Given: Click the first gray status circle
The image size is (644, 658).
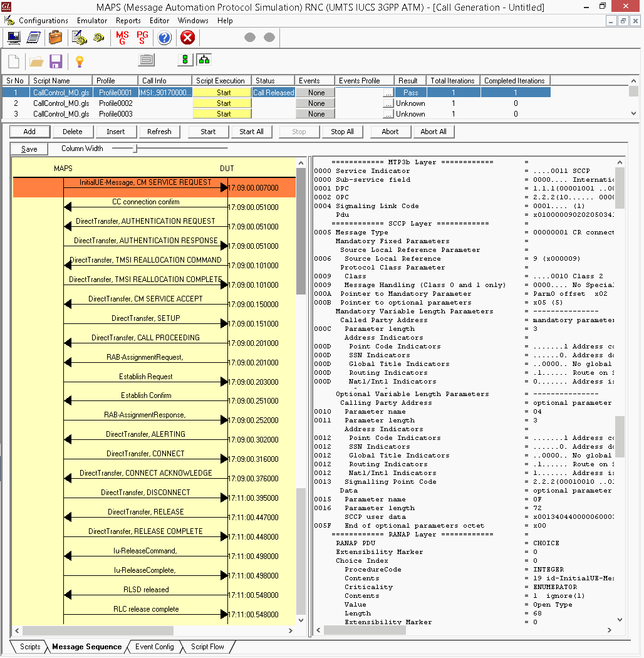Looking at the screenshot, I should [x=250, y=38].
